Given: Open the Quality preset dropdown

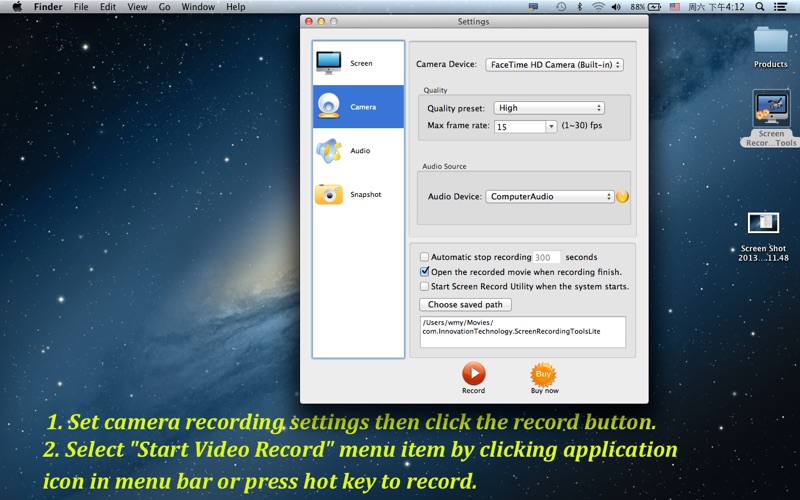Looking at the screenshot, I should (549, 108).
